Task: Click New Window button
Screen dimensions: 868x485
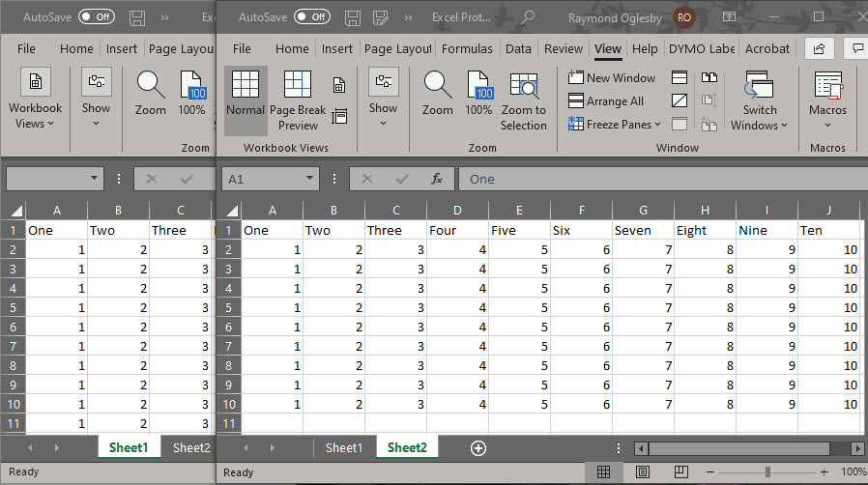Action: [x=612, y=78]
